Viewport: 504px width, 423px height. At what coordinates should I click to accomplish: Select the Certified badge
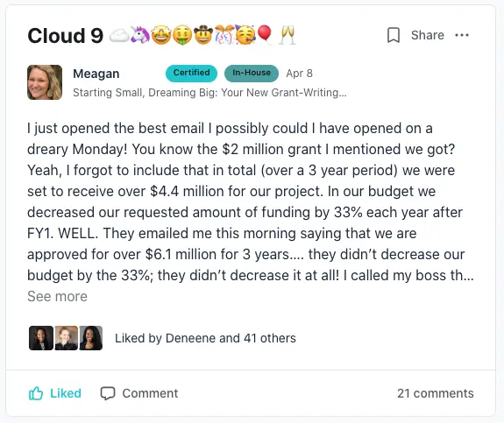point(192,73)
